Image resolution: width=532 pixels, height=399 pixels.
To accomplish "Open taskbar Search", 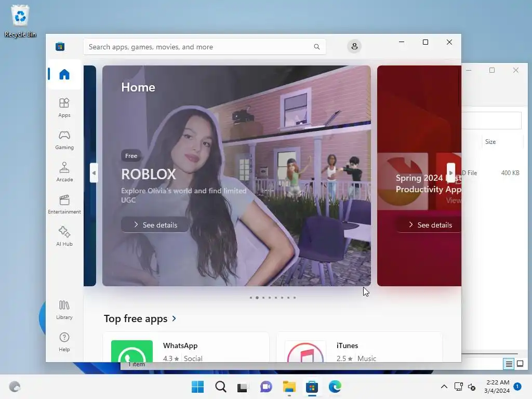I will tap(220, 387).
